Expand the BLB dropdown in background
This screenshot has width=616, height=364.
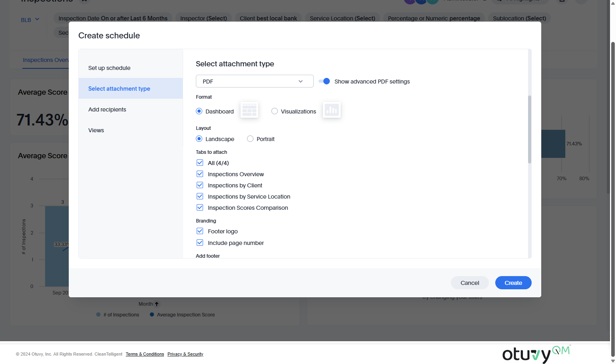point(30,20)
